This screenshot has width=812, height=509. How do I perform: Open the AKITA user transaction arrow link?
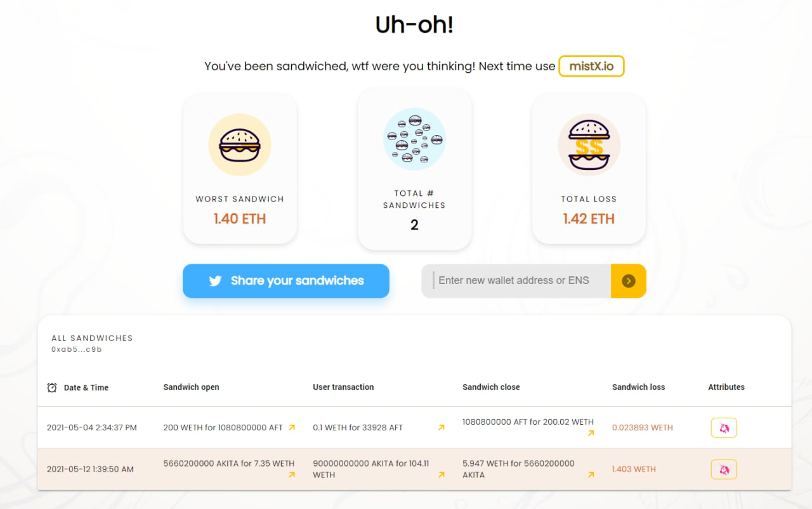click(x=441, y=475)
